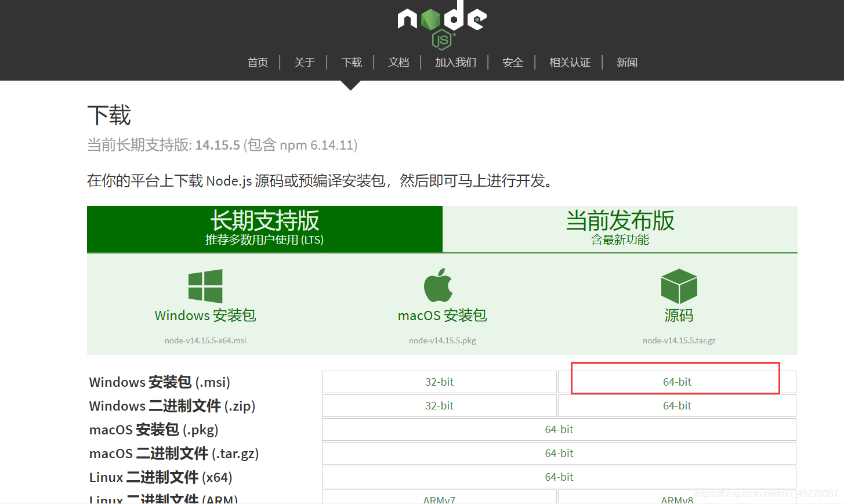Click the 下载 page heading

[x=109, y=115]
